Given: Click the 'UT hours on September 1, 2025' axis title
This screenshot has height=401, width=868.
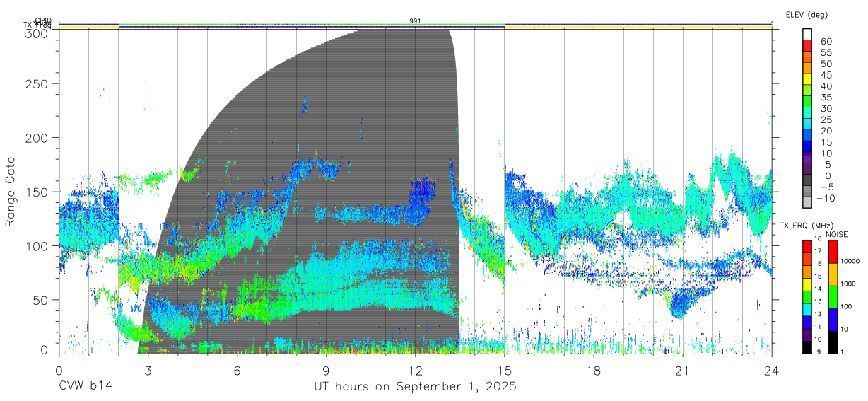Looking at the screenshot, I should coord(416,387).
